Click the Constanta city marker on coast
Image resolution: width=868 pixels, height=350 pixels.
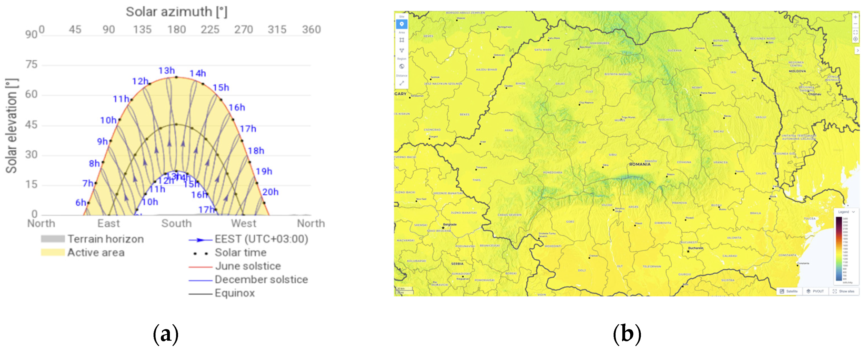coord(798,265)
